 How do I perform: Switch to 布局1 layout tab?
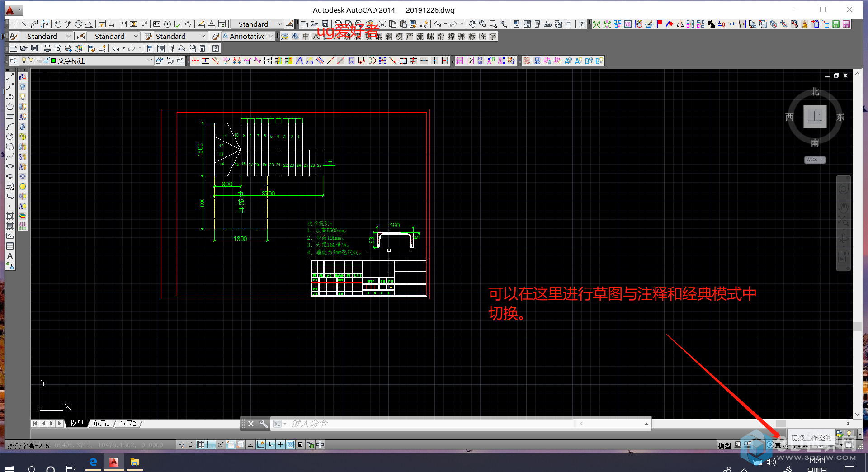click(101, 424)
